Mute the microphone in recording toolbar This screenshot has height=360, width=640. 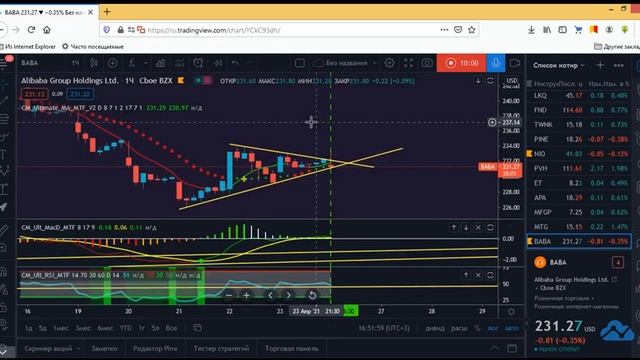point(496,63)
